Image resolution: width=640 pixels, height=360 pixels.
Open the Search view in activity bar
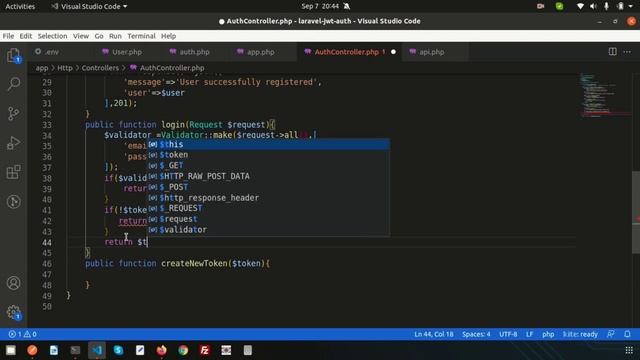coord(13,84)
